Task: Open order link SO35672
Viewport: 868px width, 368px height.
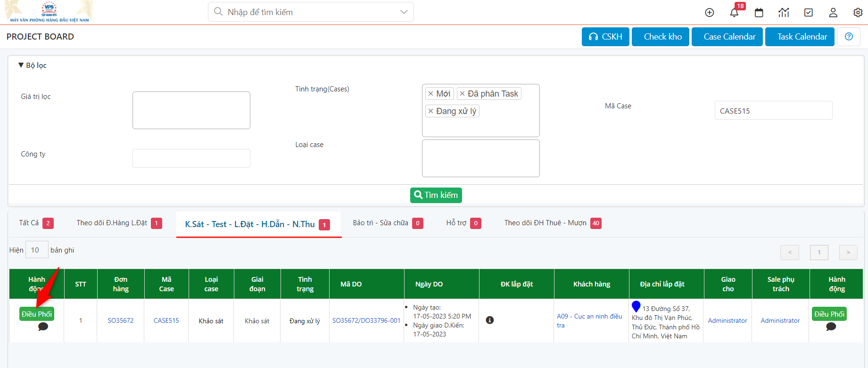Action: 121,320
